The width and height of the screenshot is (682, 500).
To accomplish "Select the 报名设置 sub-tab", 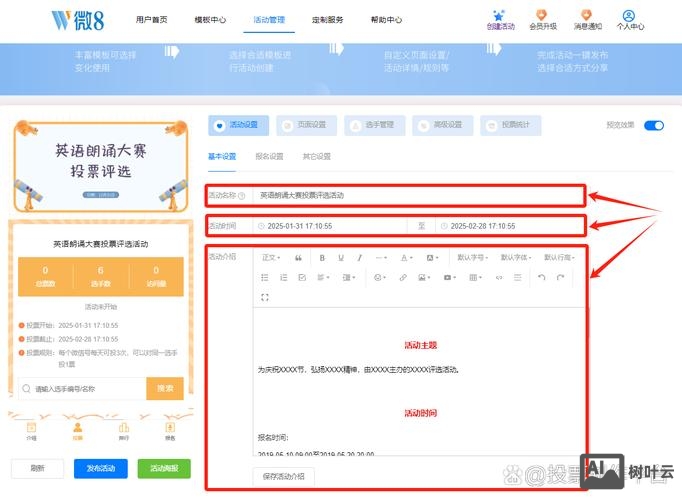I will (x=269, y=157).
